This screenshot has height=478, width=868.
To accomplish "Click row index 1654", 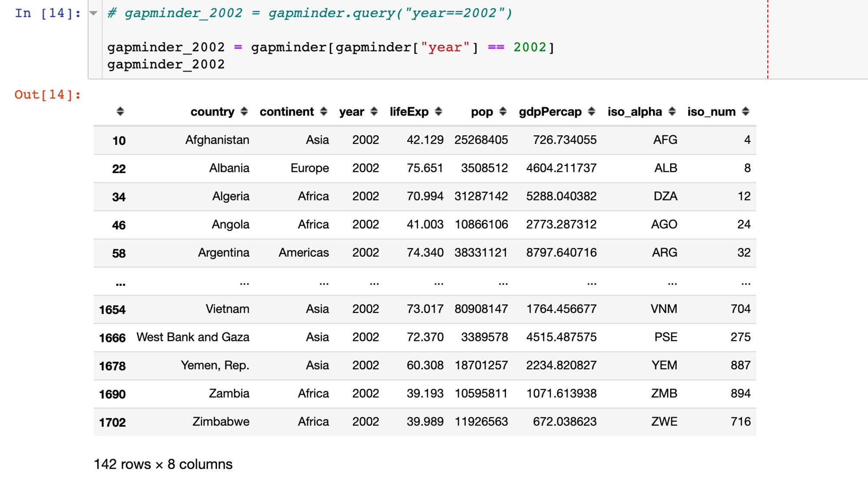I will (x=112, y=310).
